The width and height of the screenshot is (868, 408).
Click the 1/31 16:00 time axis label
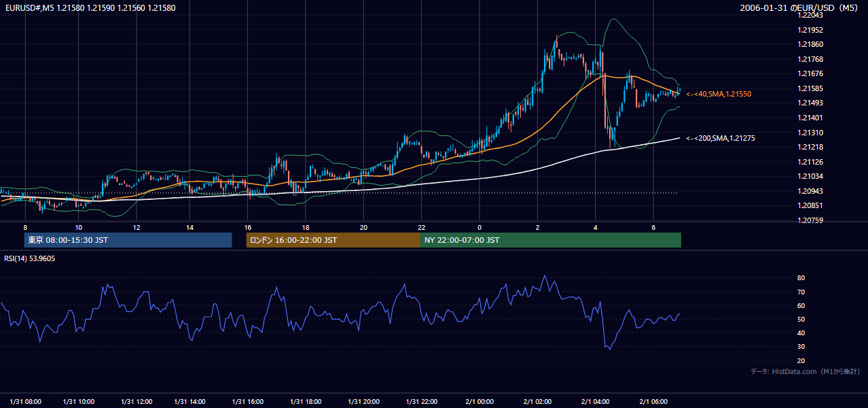(248, 401)
